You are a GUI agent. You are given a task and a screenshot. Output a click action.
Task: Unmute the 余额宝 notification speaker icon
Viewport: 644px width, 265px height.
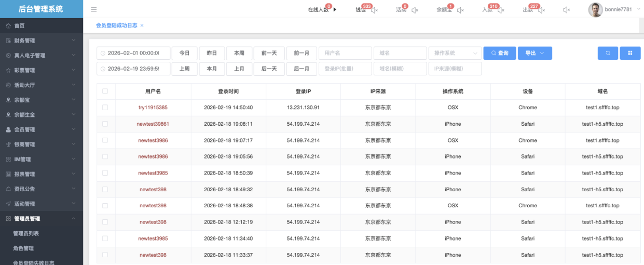click(460, 10)
